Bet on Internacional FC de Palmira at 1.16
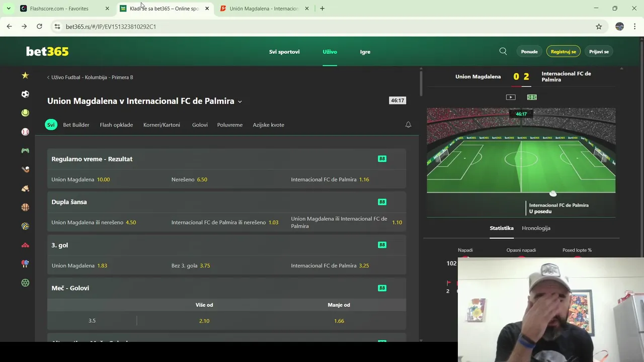This screenshot has height=362, width=644. (347, 179)
